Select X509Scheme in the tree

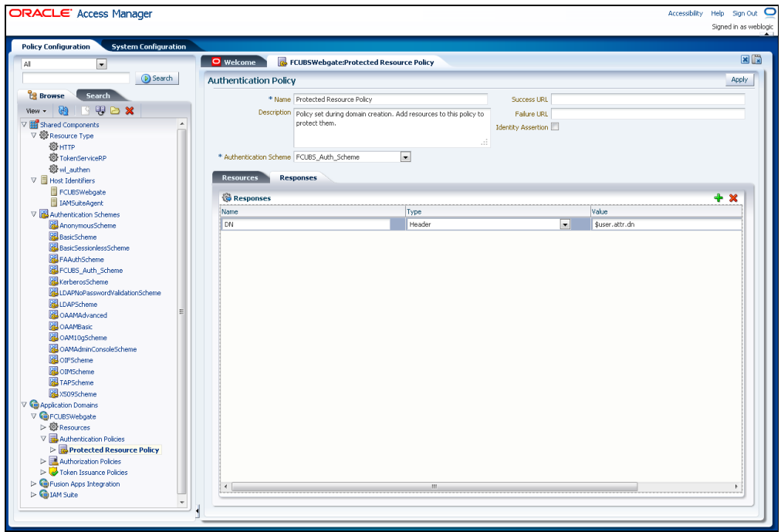[78, 394]
